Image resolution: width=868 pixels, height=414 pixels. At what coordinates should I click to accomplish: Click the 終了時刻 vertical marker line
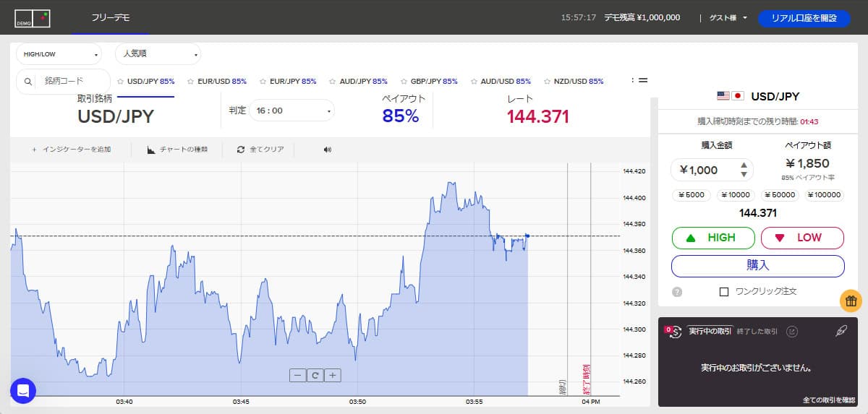(x=591, y=279)
